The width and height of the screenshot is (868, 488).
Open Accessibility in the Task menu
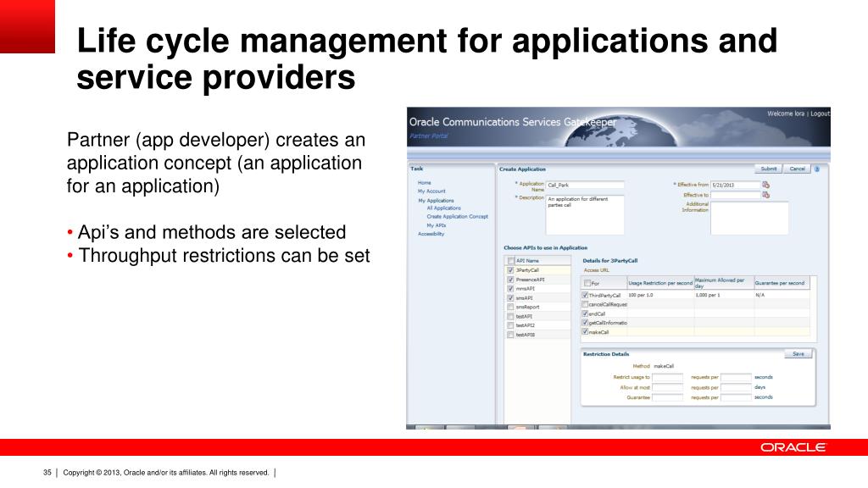pos(431,234)
